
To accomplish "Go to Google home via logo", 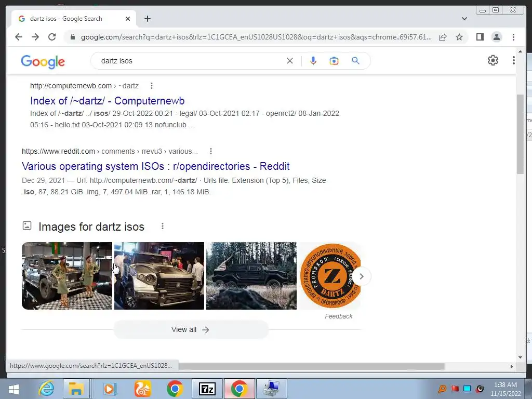I will tap(43, 61).
